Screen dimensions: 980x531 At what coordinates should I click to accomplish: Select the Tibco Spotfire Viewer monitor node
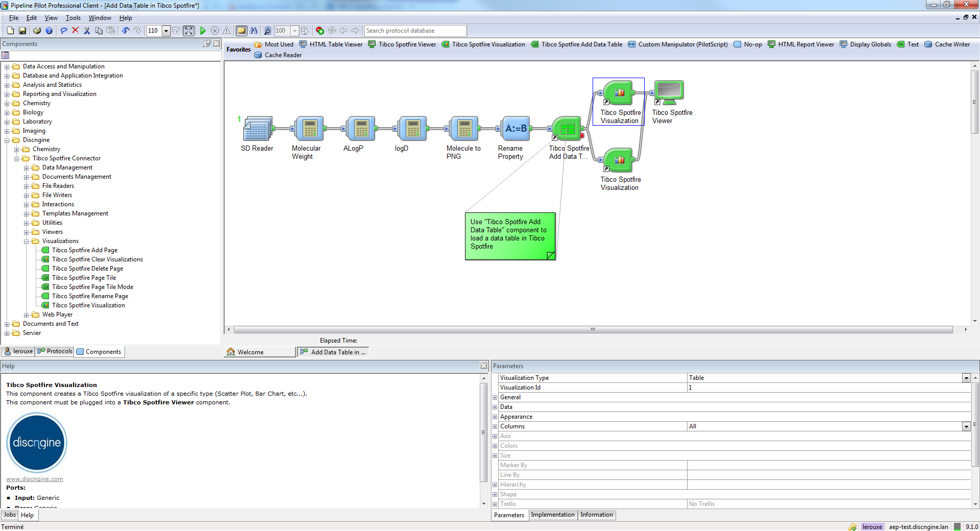[669, 93]
